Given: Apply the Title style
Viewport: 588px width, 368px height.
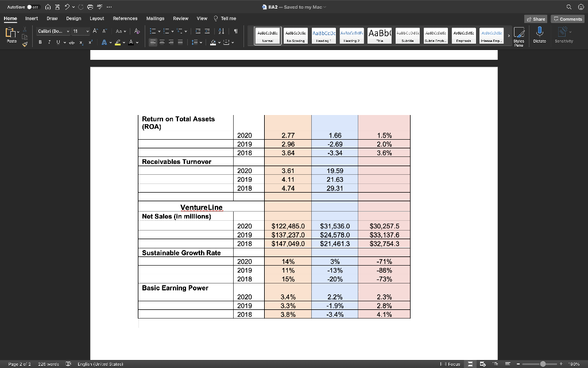Looking at the screenshot, I should tap(380, 36).
